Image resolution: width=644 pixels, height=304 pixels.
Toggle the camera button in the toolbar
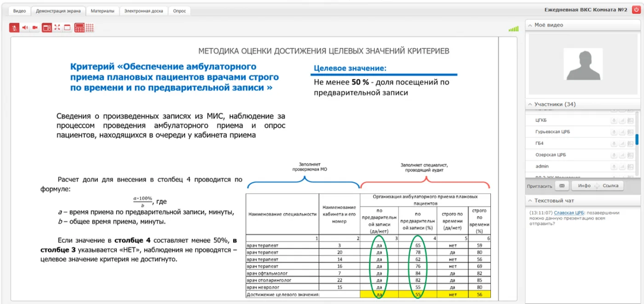34,28
